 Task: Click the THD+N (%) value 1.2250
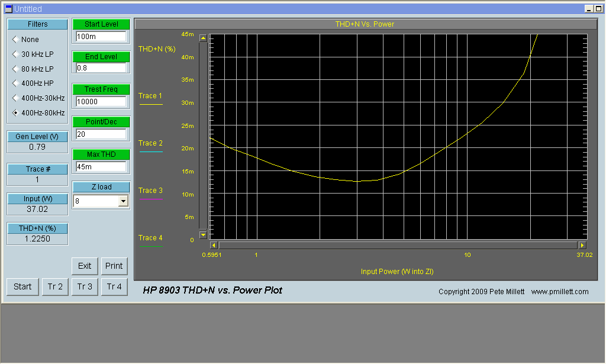(37, 239)
